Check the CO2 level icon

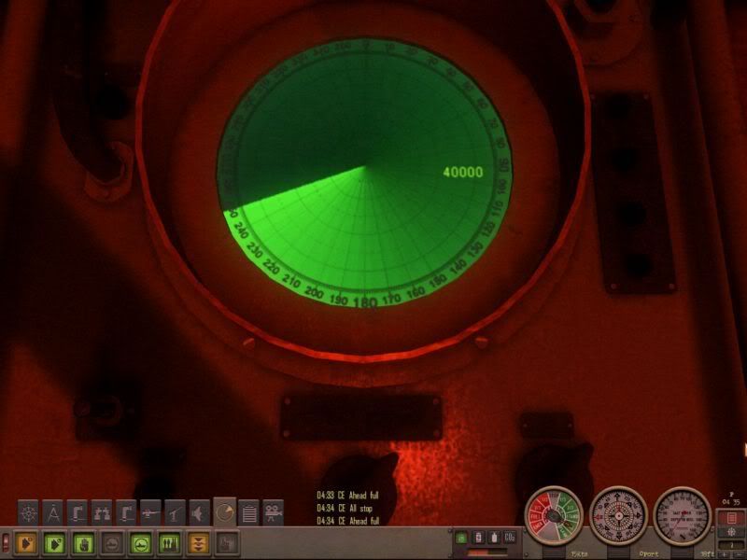coord(510,538)
